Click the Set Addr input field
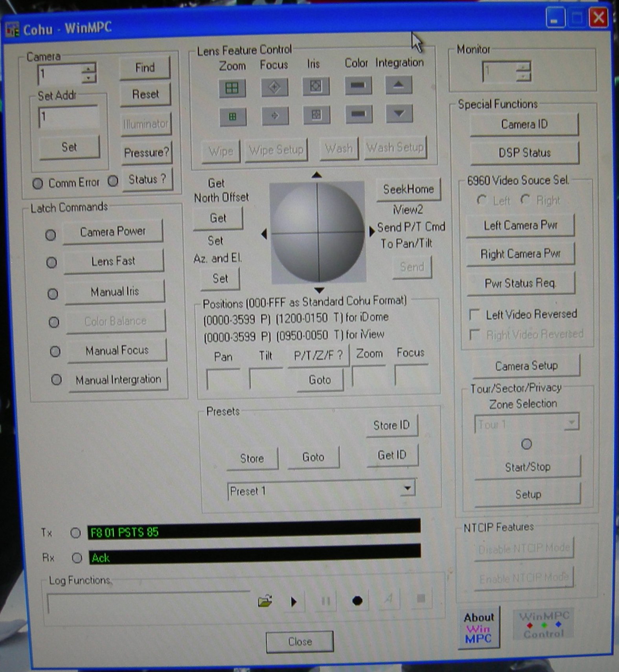Screen dimensions: 619x672 [x=68, y=117]
